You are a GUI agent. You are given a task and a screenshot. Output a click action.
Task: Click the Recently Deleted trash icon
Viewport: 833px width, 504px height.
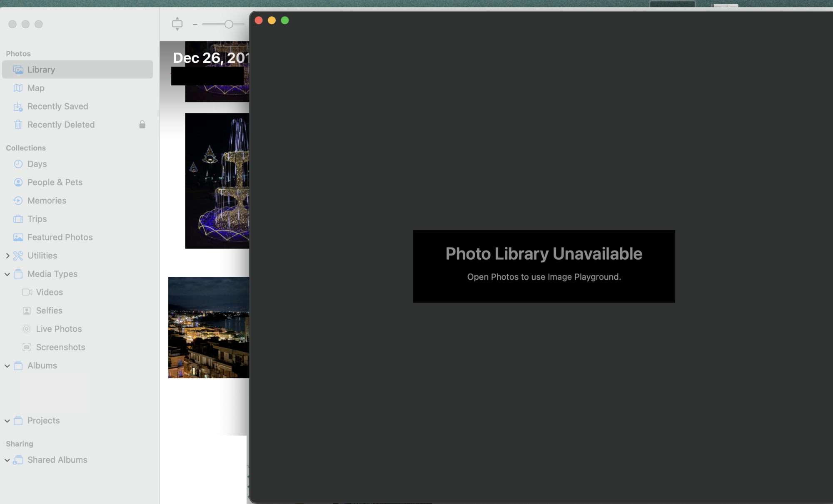click(18, 125)
